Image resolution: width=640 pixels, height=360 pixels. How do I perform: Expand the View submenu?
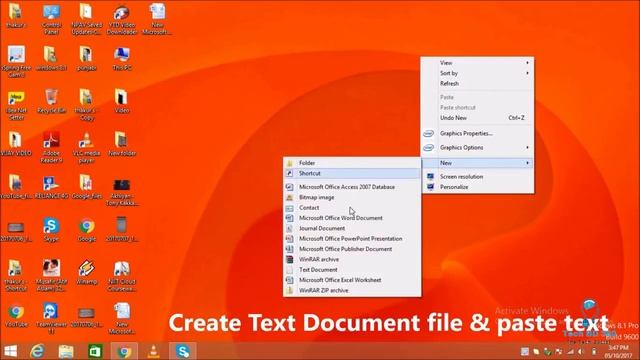[477, 63]
